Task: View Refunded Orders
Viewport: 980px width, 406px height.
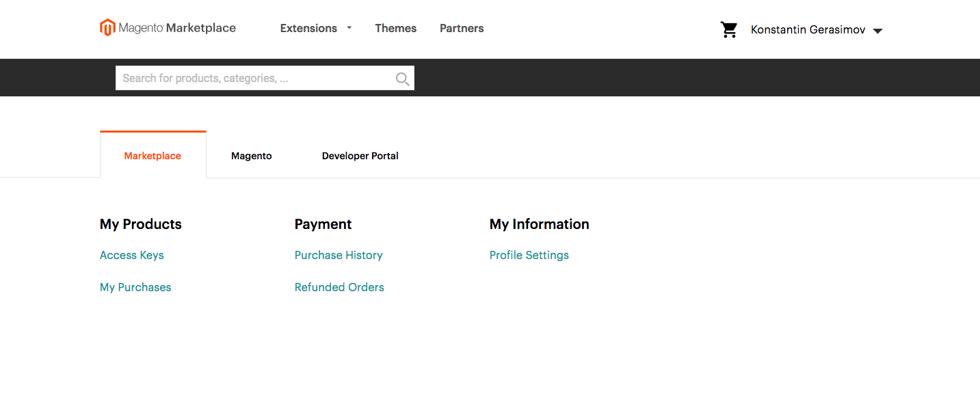Action: [x=339, y=287]
